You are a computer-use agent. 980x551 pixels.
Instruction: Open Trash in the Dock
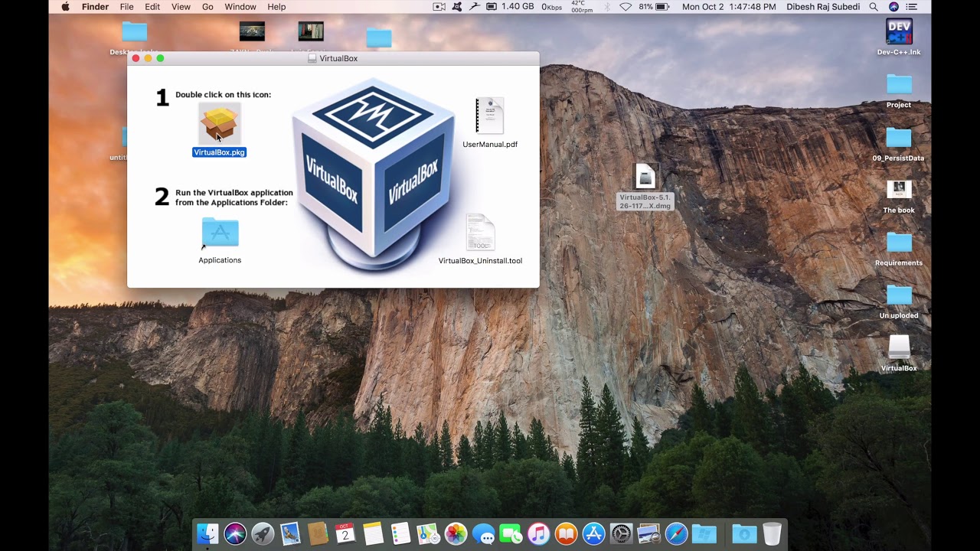pos(772,533)
